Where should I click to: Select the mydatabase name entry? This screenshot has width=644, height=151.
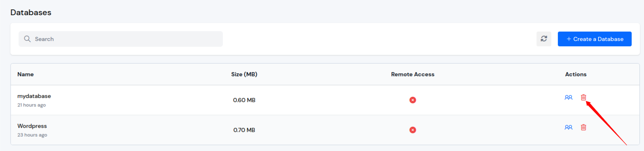tap(34, 96)
